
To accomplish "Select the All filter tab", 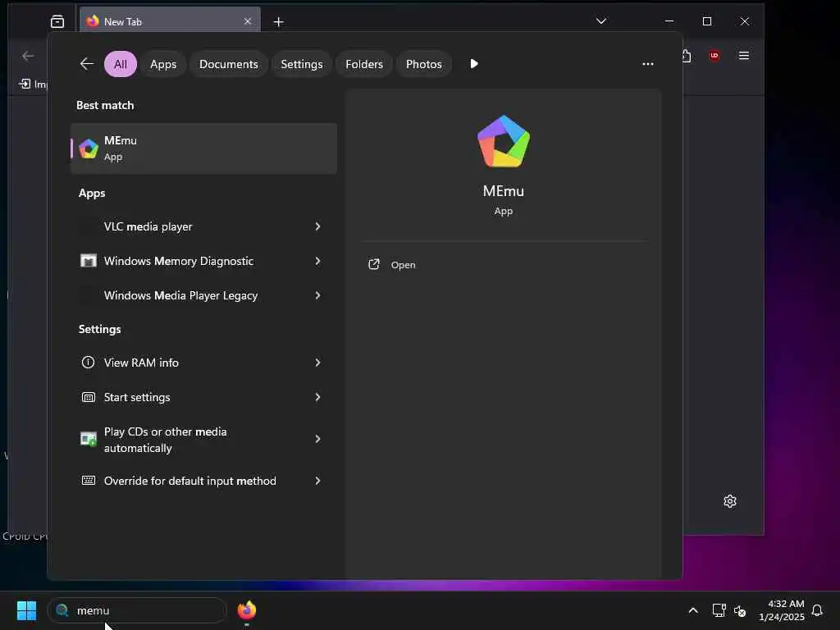I will (x=121, y=64).
